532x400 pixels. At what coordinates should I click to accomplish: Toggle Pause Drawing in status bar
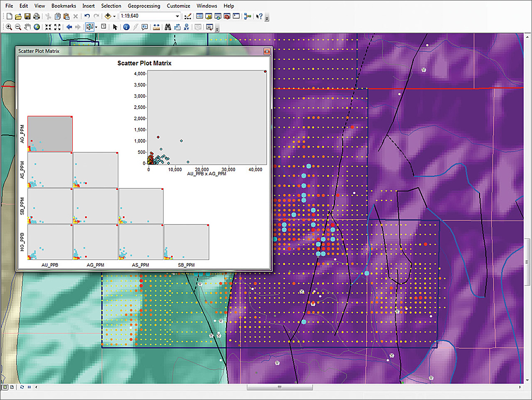pyautogui.click(x=29, y=387)
